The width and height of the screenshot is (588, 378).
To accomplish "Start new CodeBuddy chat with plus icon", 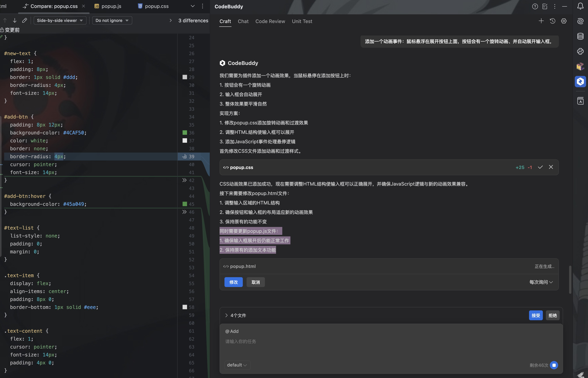I will click(541, 21).
